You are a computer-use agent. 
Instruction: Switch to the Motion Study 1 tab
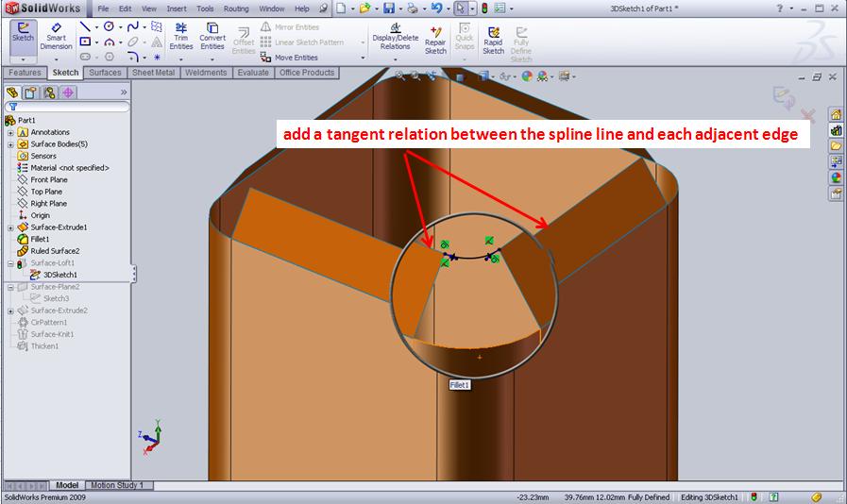click(117, 485)
